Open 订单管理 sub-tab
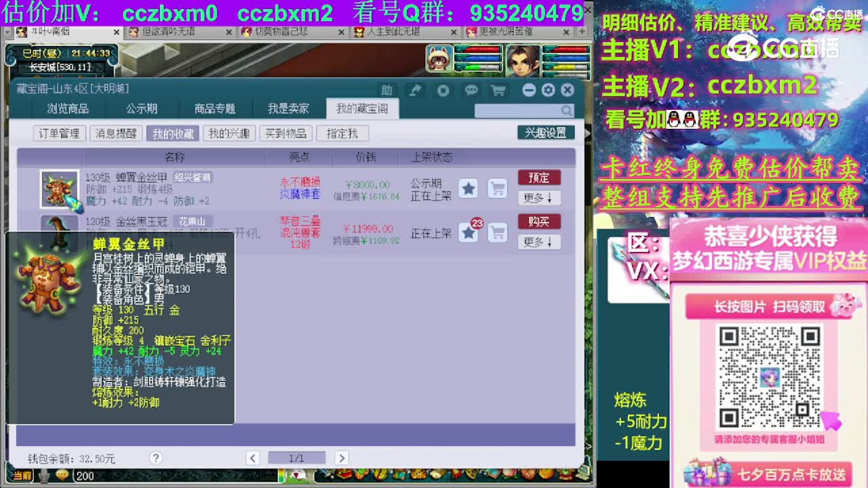The height and width of the screenshot is (488, 868). tap(59, 134)
